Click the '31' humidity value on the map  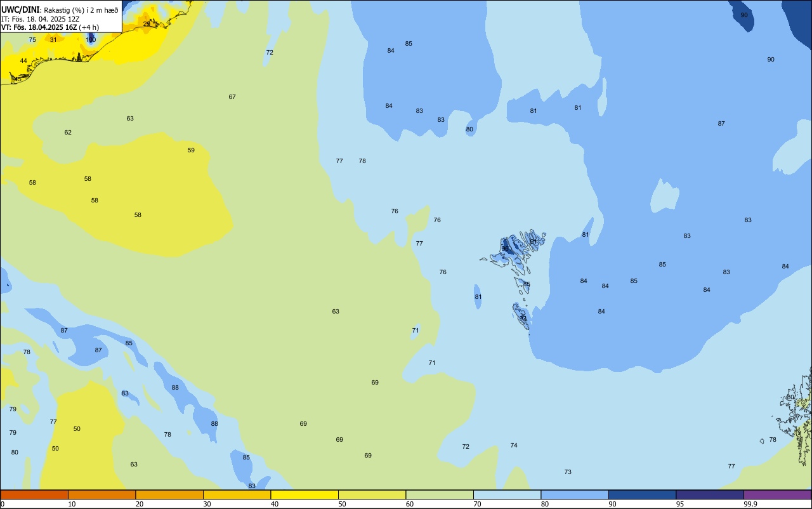[x=53, y=40]
